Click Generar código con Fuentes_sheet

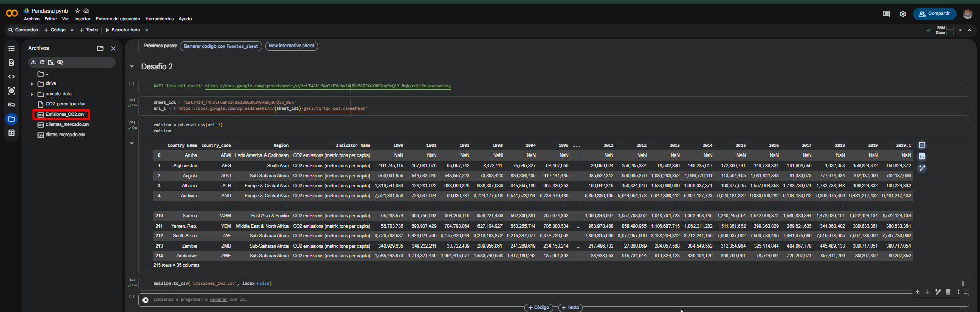click(x=221, y=46)
